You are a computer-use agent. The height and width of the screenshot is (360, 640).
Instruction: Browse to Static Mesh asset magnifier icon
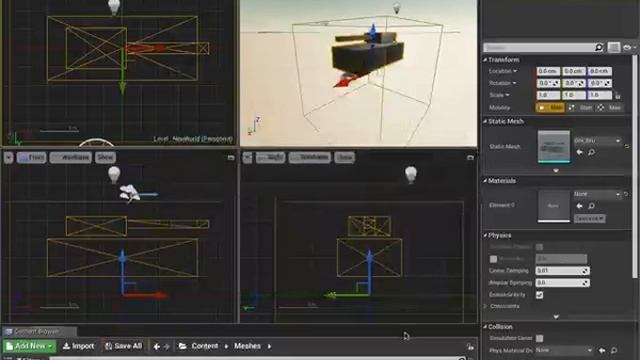tap(591, 152)
